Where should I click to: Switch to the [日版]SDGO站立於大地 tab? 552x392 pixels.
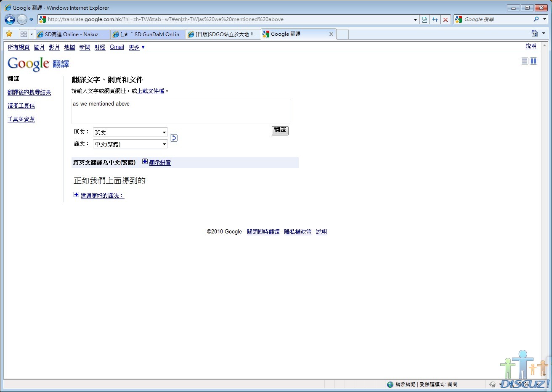pos(223,34)
